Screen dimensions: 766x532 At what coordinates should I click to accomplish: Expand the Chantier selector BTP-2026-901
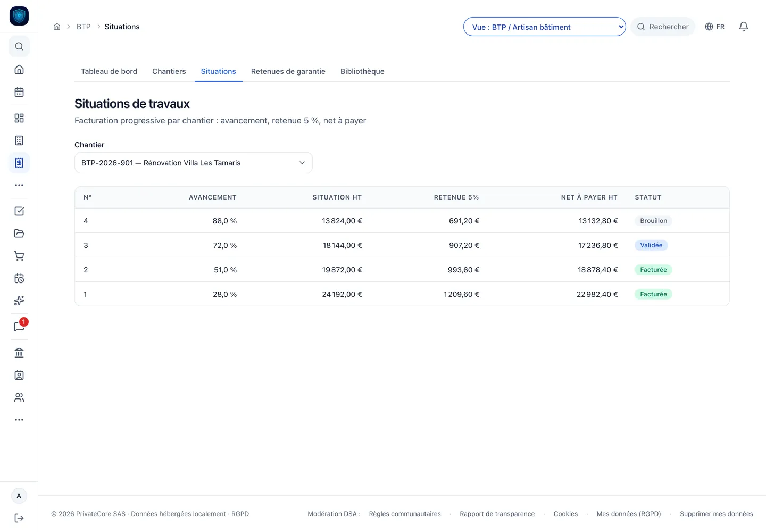194,163
